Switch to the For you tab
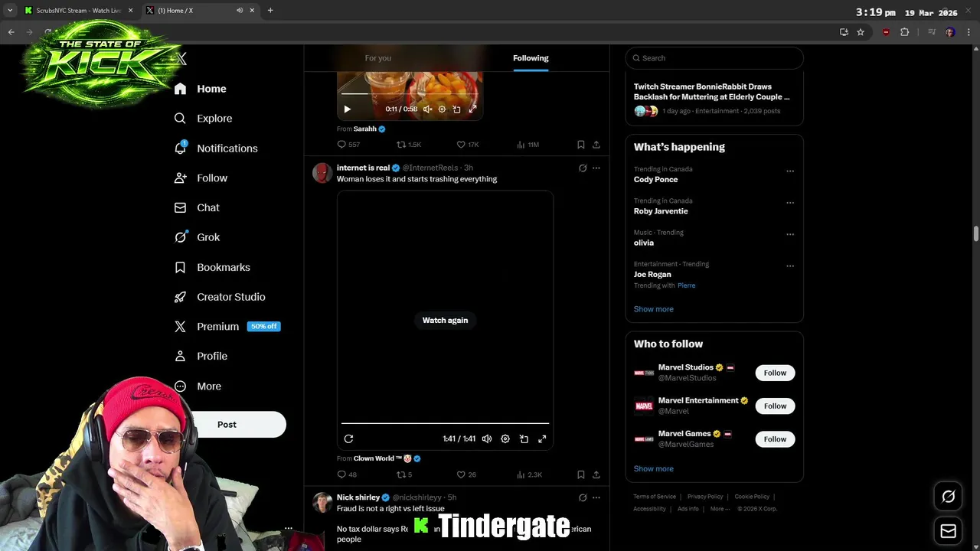This screenshot has width=980, height=551. pyautogui.click(x=378, y=58)
